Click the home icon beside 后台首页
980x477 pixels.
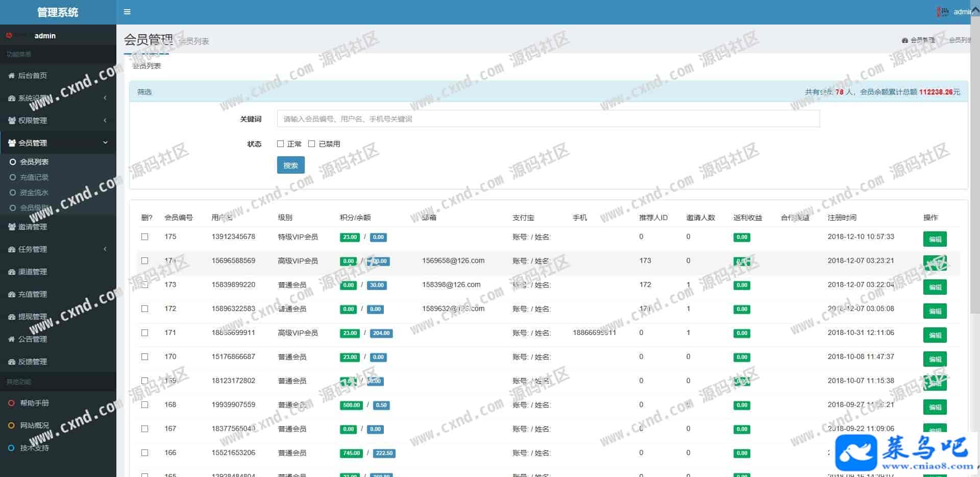click(x=12, y=76)
